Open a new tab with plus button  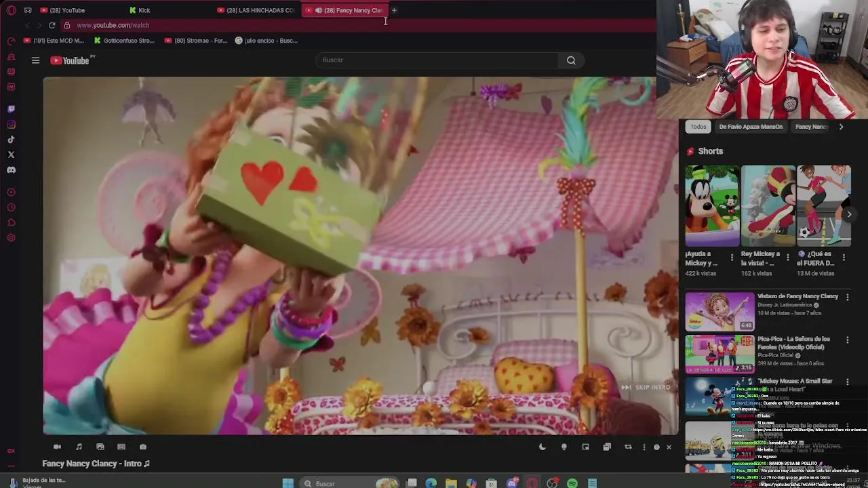[394, 10]
